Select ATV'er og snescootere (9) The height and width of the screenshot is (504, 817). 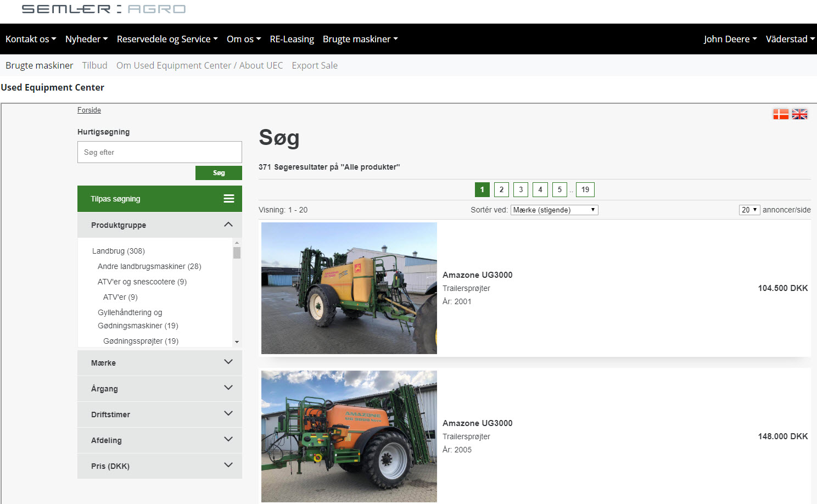point(142,282)
